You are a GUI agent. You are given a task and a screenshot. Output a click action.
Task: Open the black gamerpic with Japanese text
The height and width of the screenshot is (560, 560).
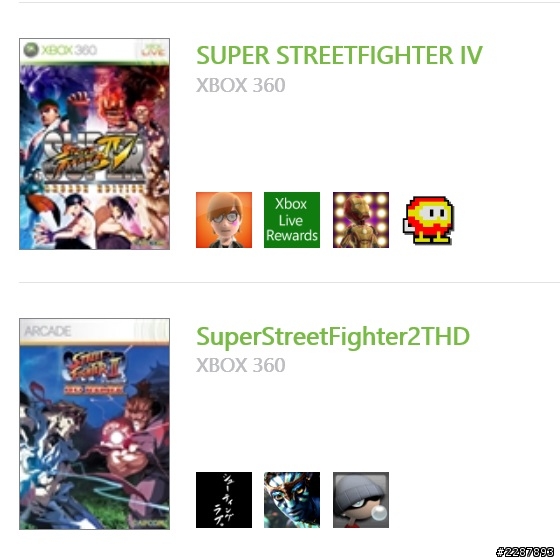point(224,500)
